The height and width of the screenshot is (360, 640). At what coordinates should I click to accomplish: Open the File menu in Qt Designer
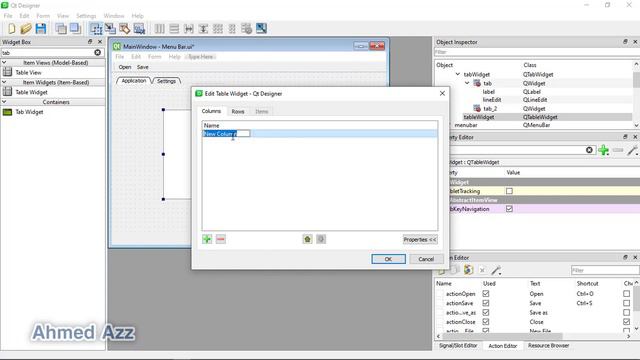(x=8, y=16)
